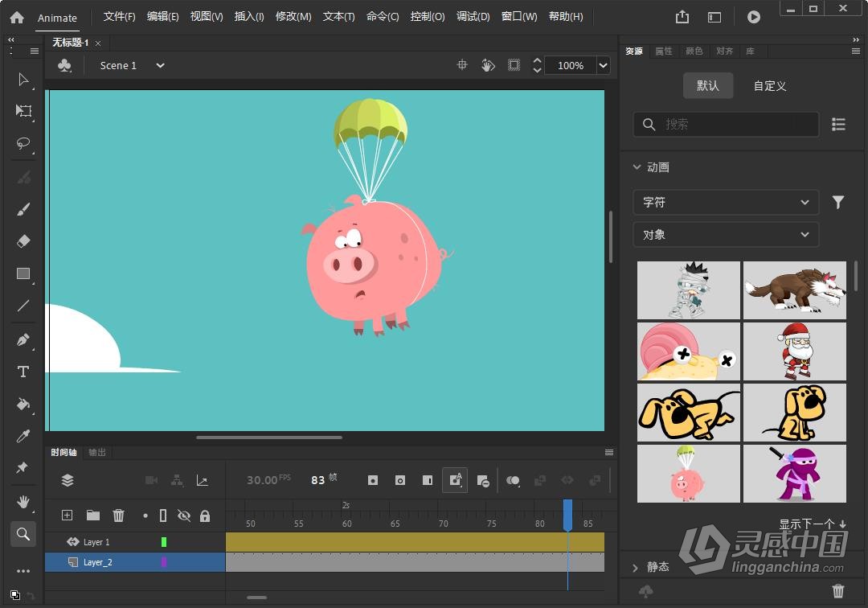868x608 pixels.
Task: Collapse the 动画 section
Action: 637,166
